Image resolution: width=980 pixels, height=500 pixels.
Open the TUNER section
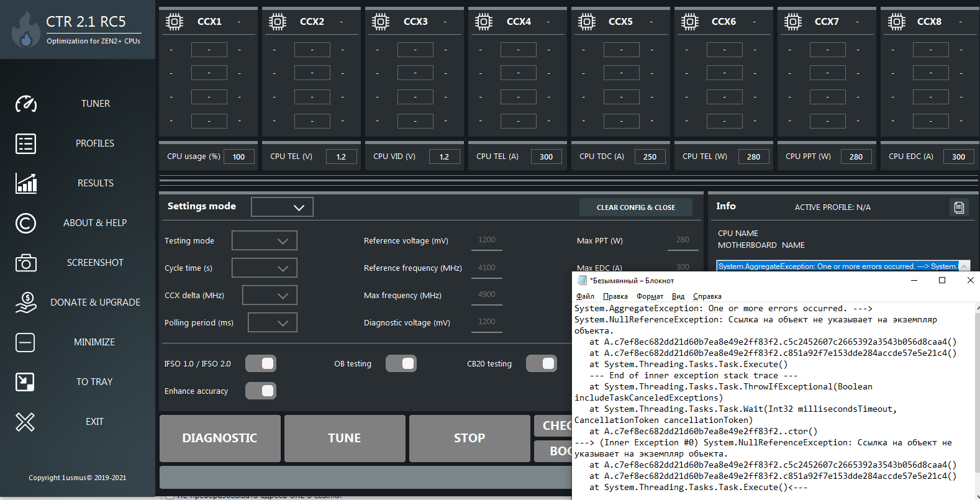pyautogui.click(x=96, y=104)
